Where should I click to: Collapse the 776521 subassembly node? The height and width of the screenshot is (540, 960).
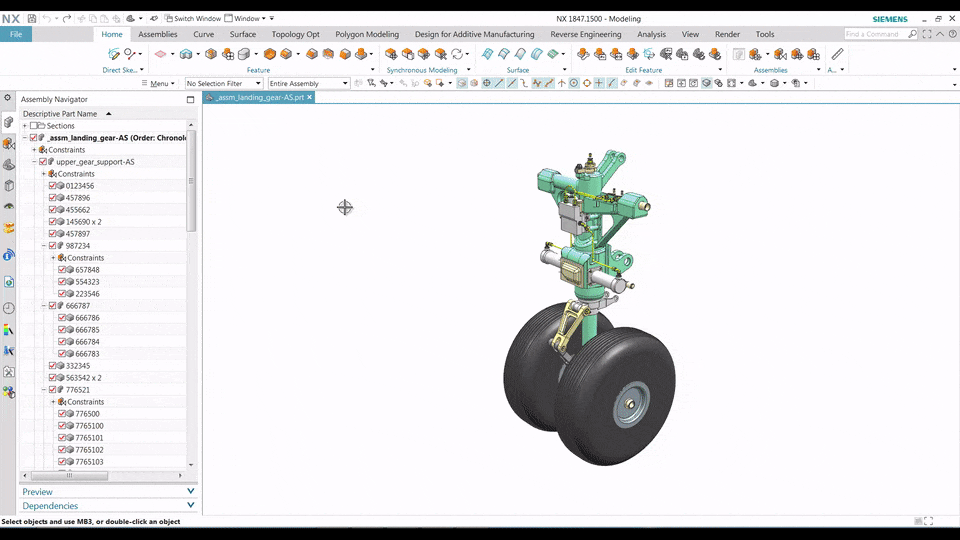click(x=43, y=389)
